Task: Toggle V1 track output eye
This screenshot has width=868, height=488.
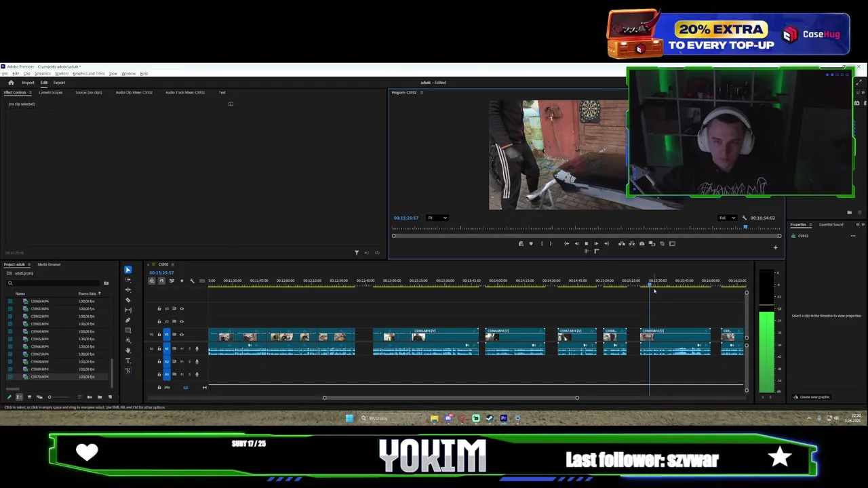Action: [182, 334]
